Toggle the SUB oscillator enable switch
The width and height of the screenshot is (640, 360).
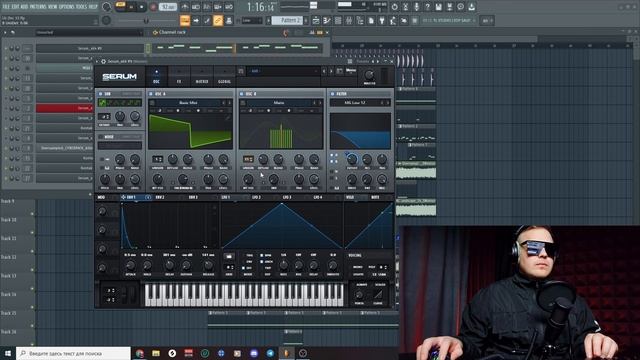click(x=100, y=94)
